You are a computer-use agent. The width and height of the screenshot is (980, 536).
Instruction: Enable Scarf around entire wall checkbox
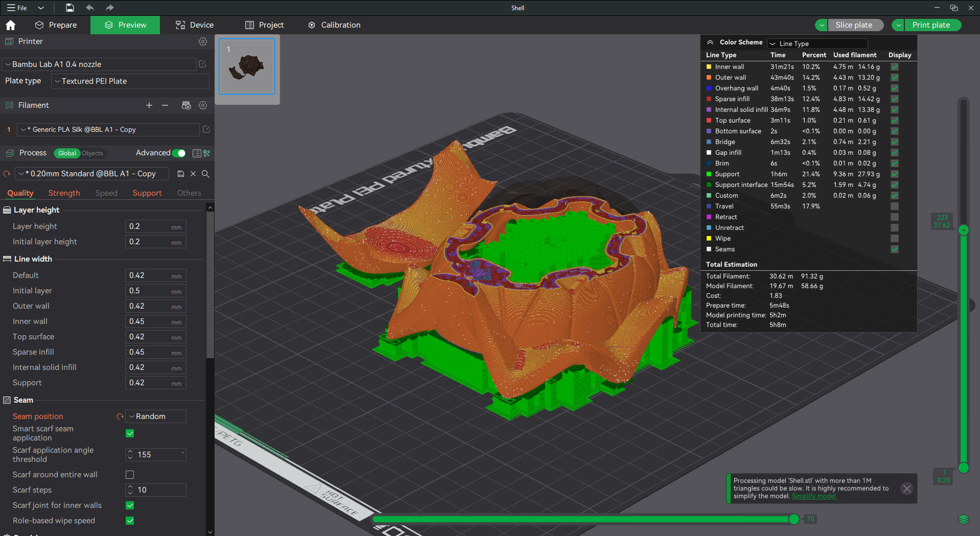coord(130,475)
